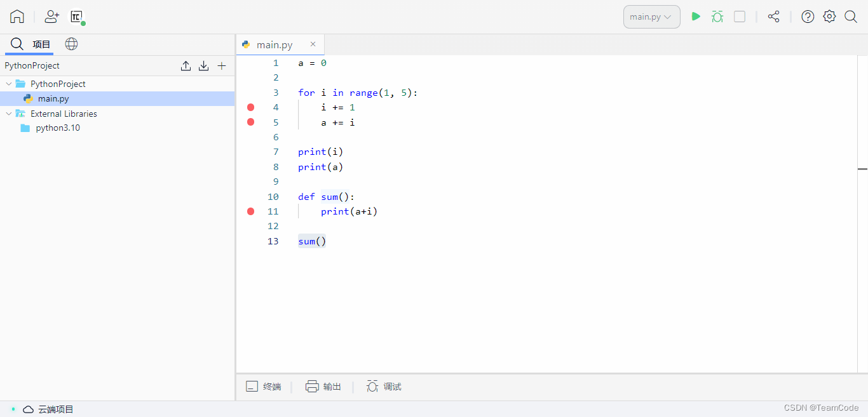Open help with question mark icon
Screen dimensions: 868x417
808,17
